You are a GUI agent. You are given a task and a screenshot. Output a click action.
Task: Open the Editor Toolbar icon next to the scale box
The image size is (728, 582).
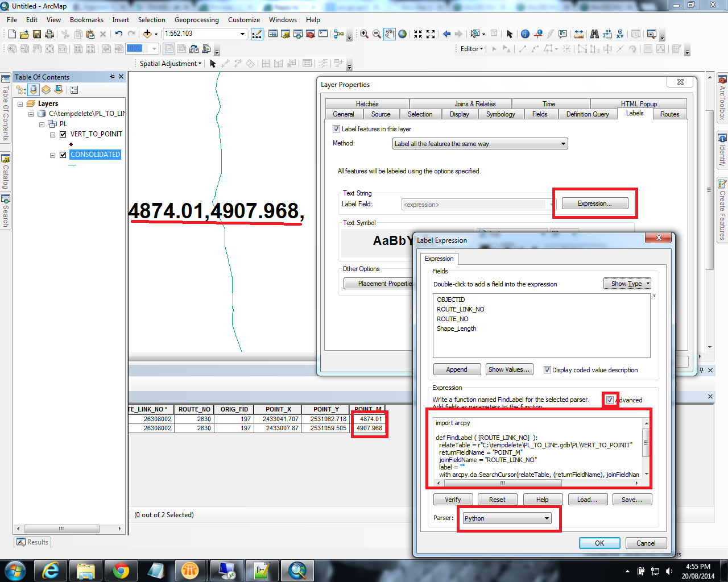[x=257, y=34]
